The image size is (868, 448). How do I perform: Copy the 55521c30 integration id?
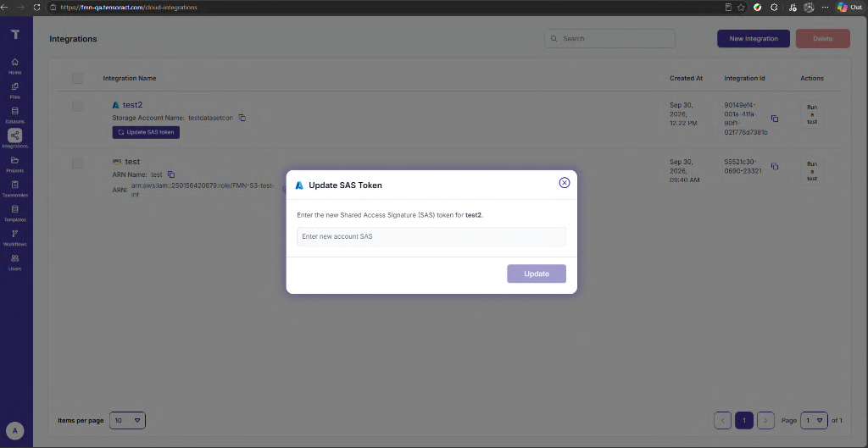775,167
